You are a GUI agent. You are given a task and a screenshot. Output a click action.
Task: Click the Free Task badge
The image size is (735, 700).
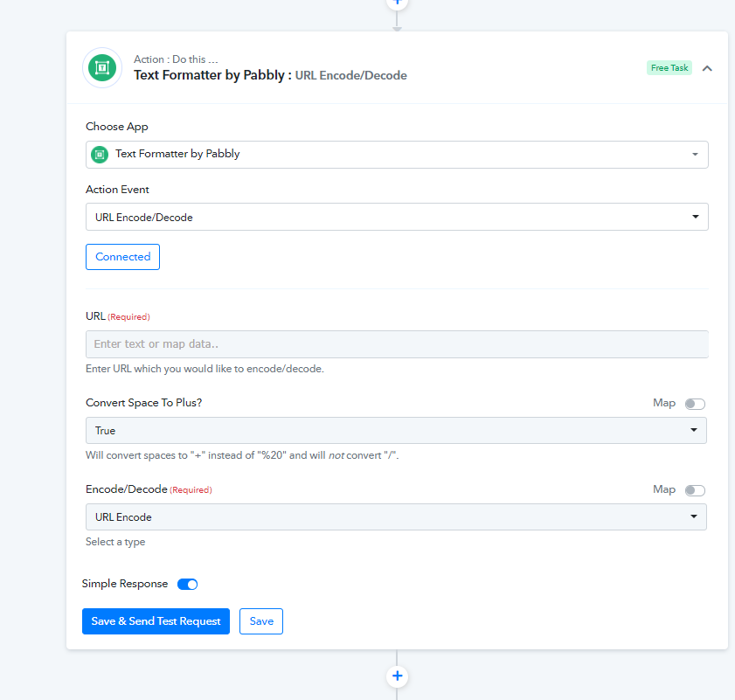pos(669,68)
